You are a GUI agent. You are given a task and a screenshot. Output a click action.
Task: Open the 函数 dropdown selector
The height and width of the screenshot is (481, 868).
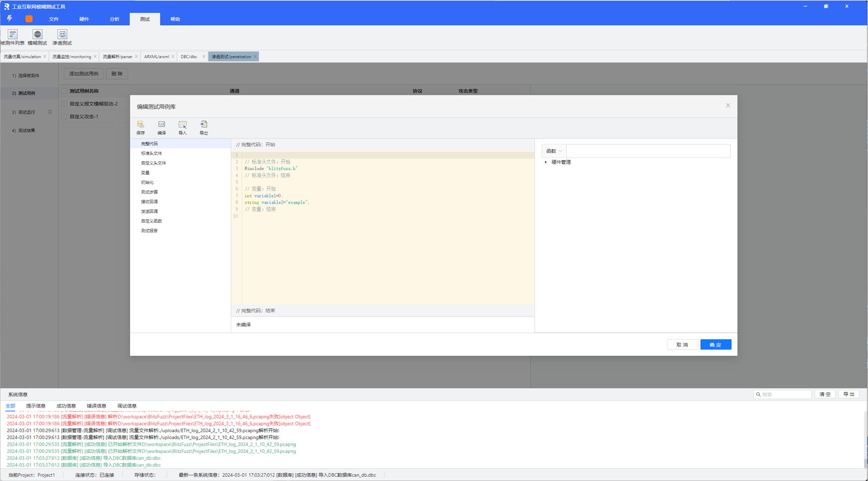tap(554, 151)
